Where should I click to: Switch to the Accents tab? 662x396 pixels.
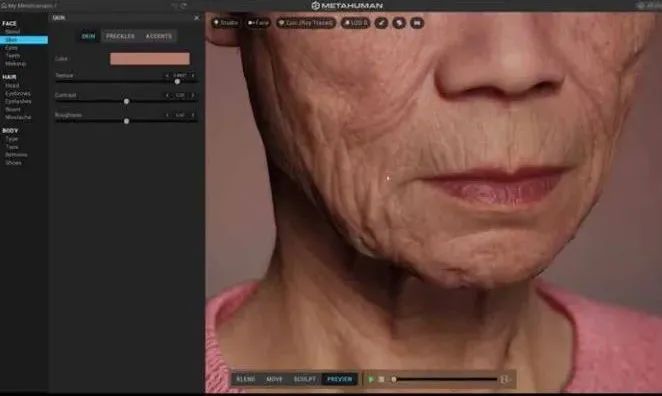(159, 36)
